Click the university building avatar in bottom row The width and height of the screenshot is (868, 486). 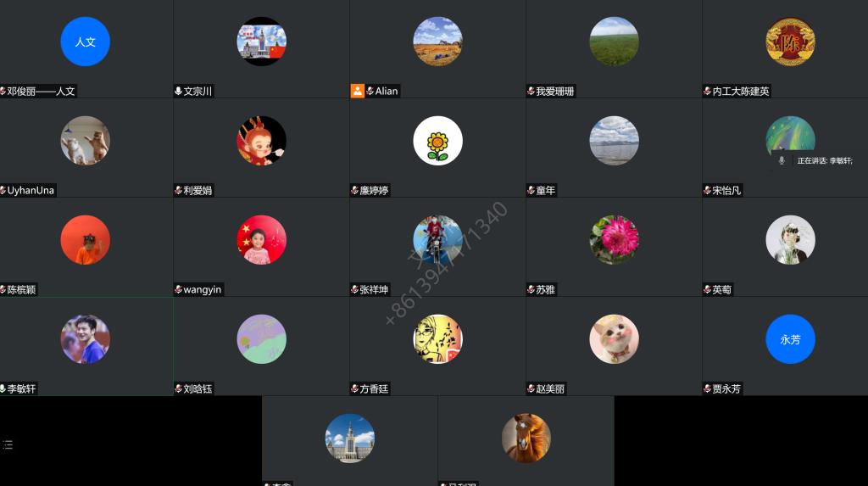point(350,439)
